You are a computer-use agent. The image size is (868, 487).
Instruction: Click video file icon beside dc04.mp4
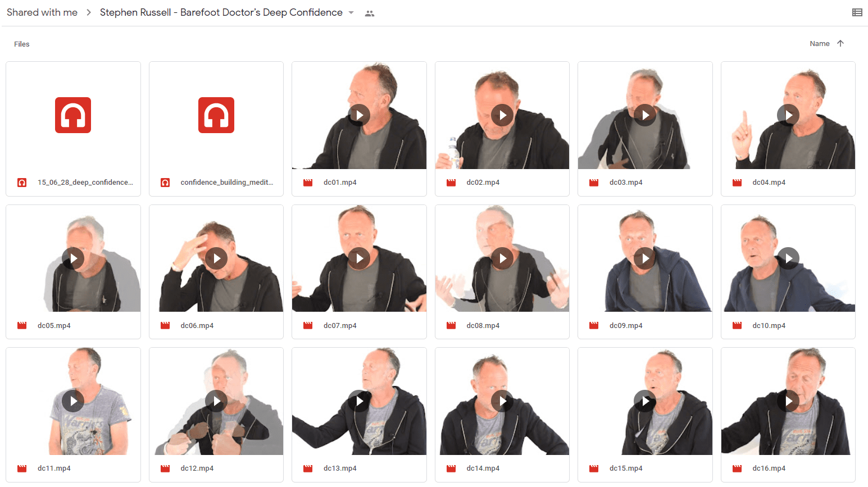(x=737, y=183)
